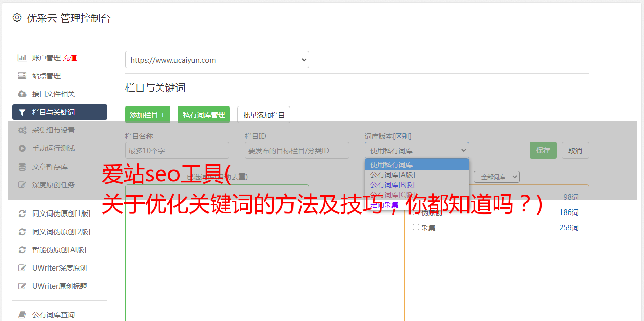The width and height of the screenshot is (644, 321).
Task: Select the active 栏目与关键词 menu item
Action: coord(60,112)
